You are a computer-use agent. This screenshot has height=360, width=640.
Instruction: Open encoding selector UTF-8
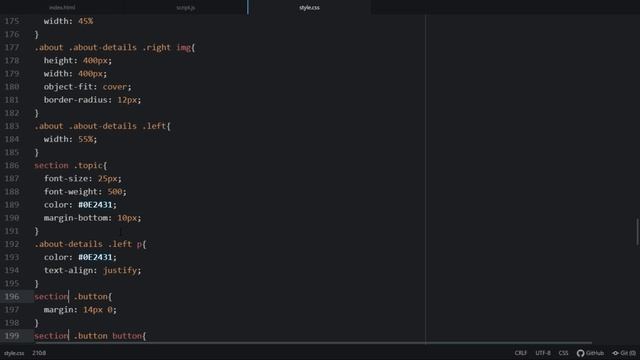pos(543,353)
